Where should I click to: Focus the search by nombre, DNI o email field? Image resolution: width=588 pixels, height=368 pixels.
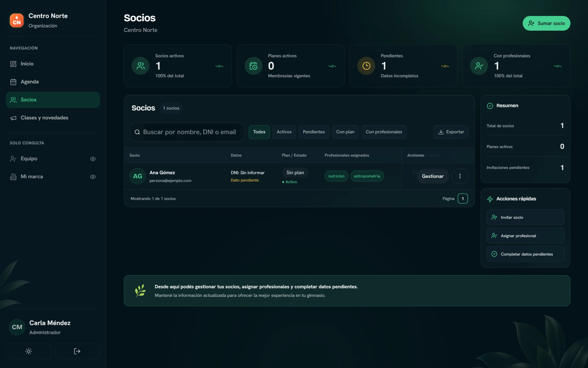click(187, 132)
